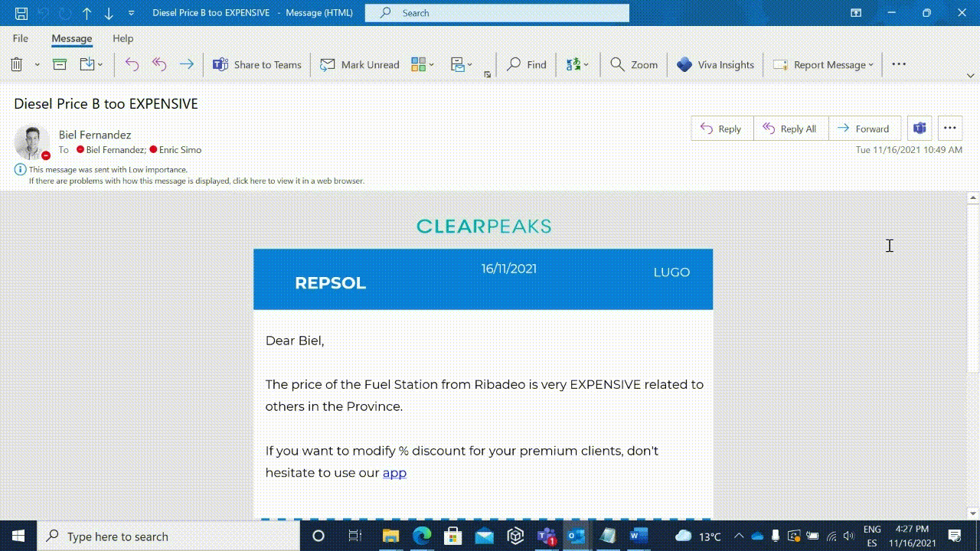Viewport: 980px width, 551px height.
Task: Select the Message ribbon tab
Action: [x=71, y=38]
